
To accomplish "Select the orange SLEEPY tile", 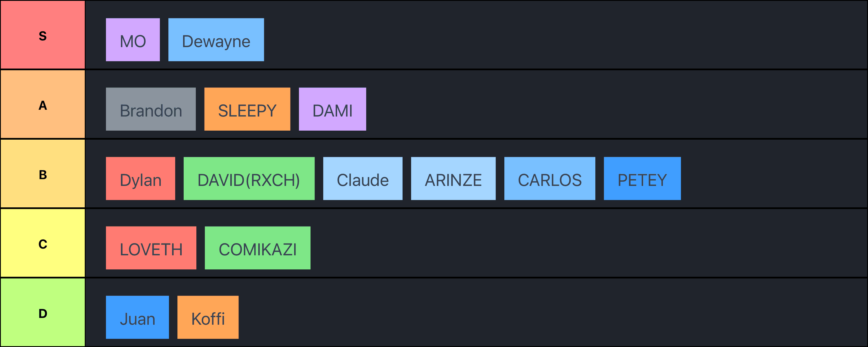I will (247, 109).
